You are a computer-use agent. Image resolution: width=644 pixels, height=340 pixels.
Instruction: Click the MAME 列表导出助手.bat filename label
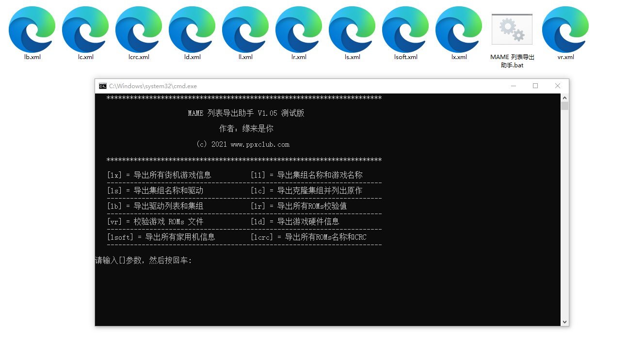click(x=512, y=61)
